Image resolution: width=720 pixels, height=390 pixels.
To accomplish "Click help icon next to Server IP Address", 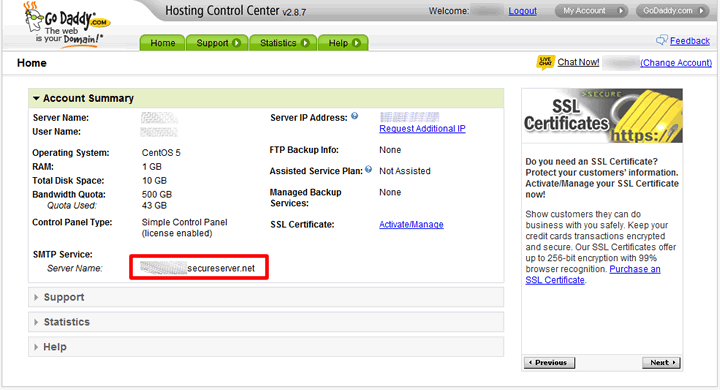I will point(354,116).
